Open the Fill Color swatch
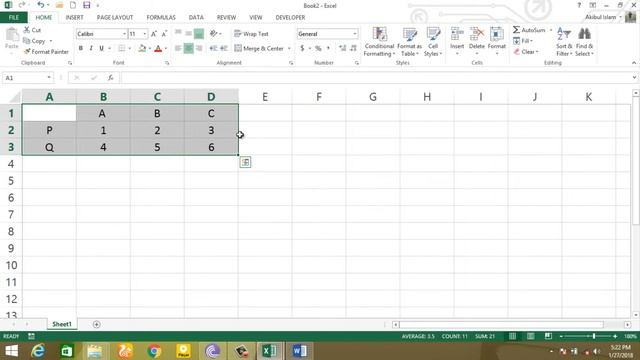 pyautogui.click(x=142, y=48)
